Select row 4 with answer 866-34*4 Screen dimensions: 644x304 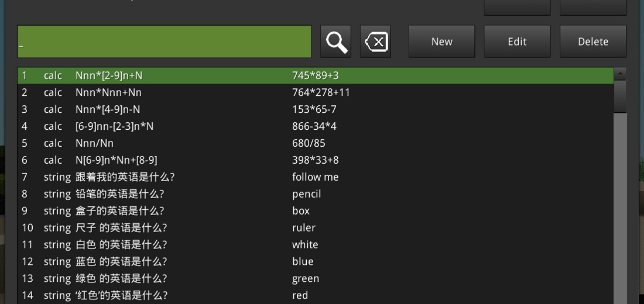[315, 126]
